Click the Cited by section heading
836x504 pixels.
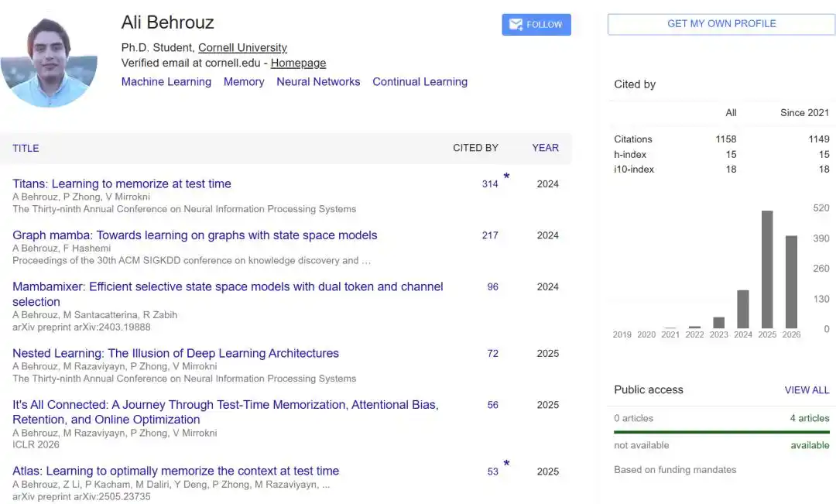coord(635,84)
